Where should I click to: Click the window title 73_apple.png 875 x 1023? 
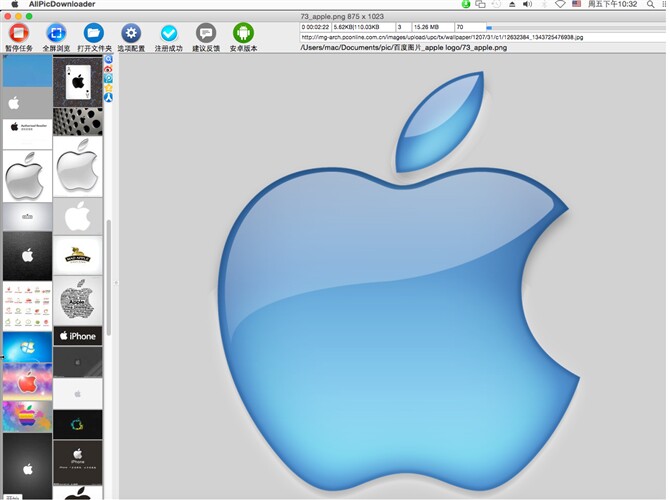(x=342, y=16)
